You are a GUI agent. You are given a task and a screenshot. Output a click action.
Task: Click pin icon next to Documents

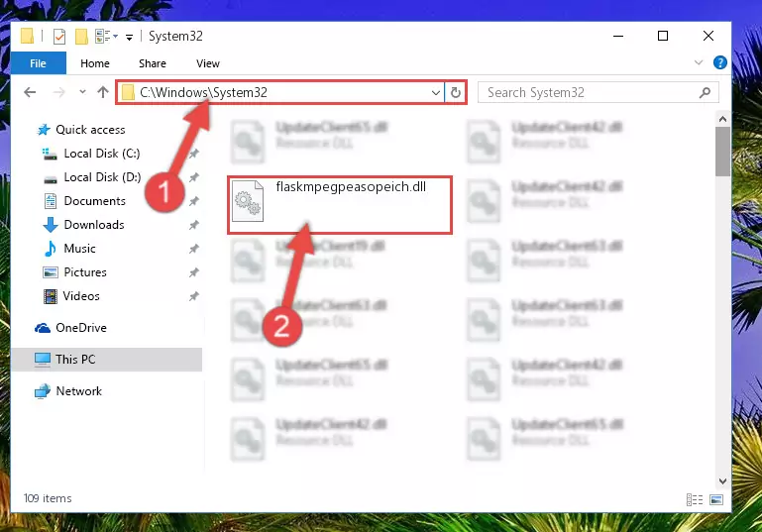coord(194,201)
